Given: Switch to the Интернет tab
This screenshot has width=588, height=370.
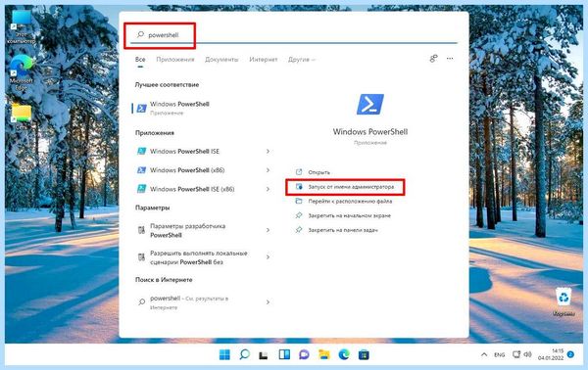Looking at the screenshot, I should (x=264, y=59).
